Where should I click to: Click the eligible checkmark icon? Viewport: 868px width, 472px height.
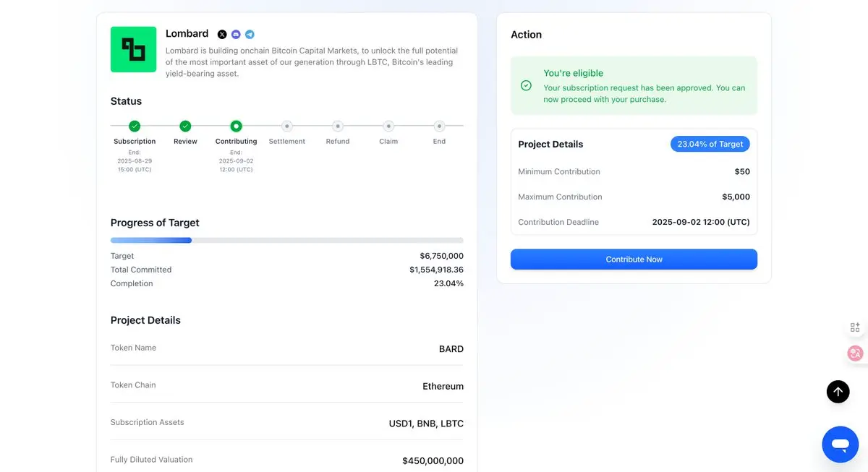pos(526,85)
